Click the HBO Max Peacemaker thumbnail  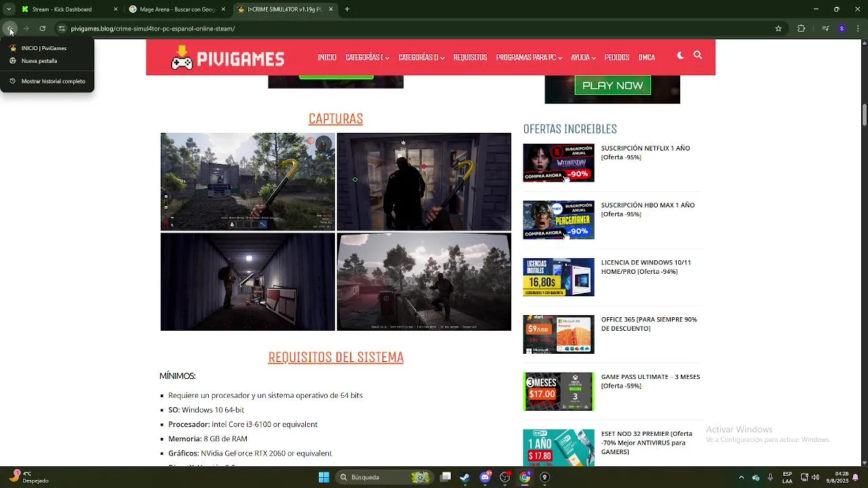pos(559,220)
